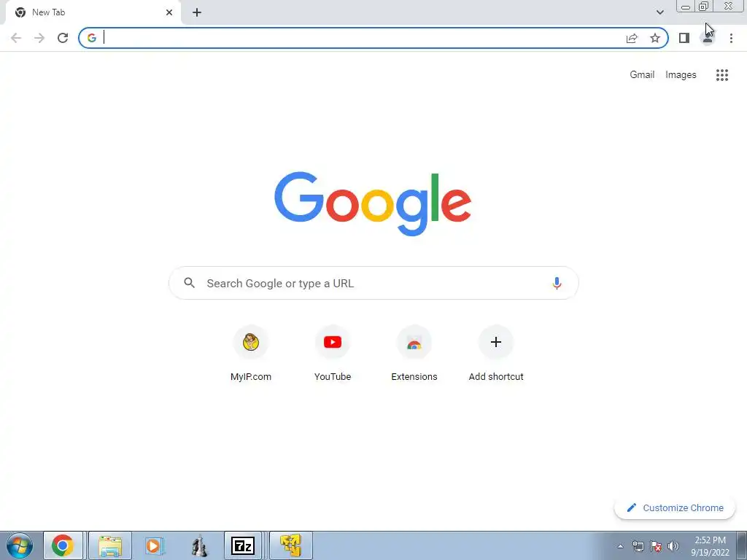Open Windows Explorer from taskbar
This screenshot has height=560, width=747.
110,545
